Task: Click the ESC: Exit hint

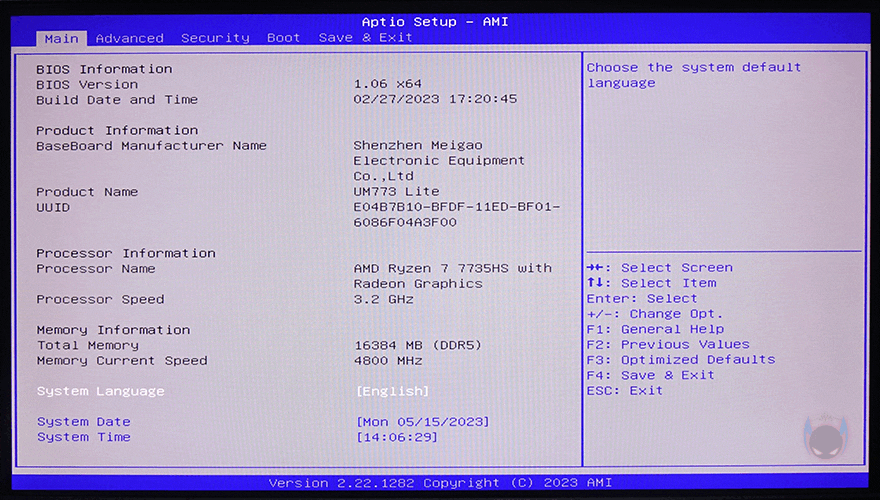Action: click(625, 390)
